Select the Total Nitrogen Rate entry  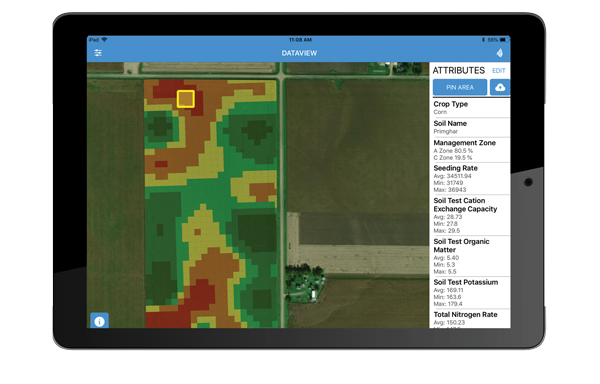471,319
